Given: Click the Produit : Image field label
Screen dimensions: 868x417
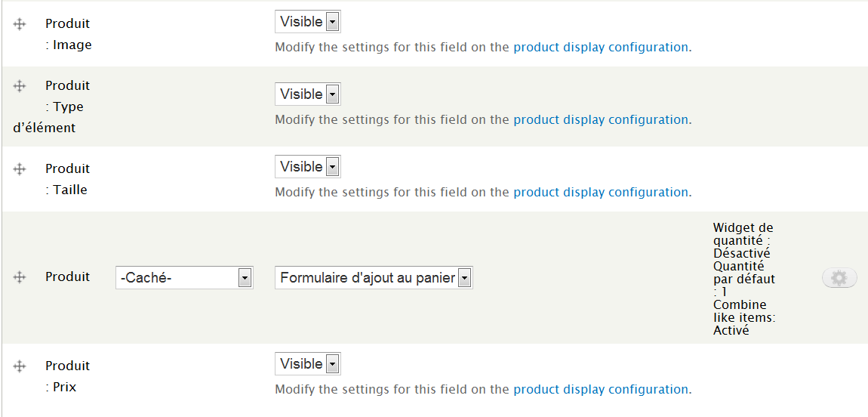Looking at the screenshot, I should (68, 35).
